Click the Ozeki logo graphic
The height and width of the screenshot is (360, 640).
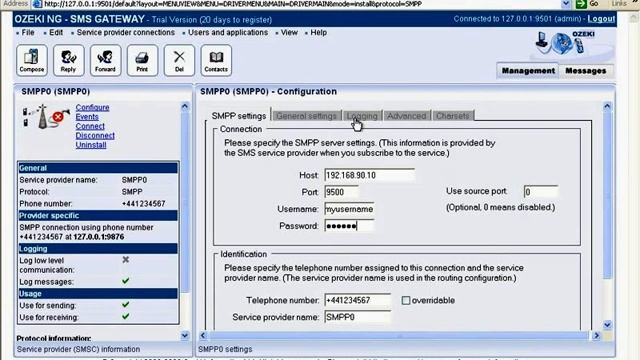[x=565, y=44]
